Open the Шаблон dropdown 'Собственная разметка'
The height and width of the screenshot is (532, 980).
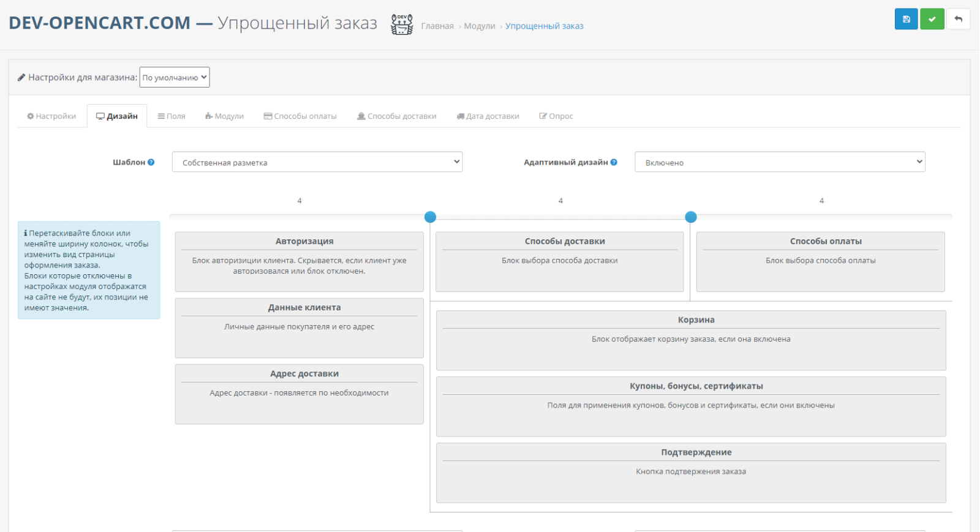pos(317,162)
